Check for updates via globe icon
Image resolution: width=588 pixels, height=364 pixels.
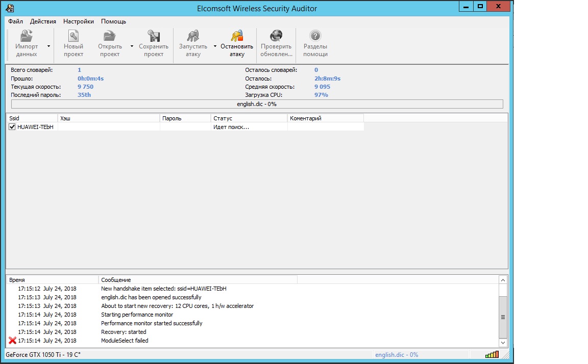click(x=276, y=36)
